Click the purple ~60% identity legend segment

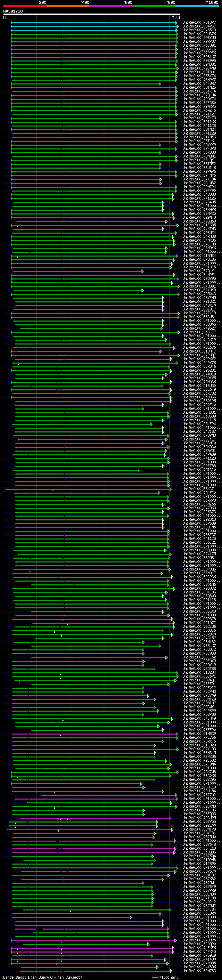click(x=111, y=6)
